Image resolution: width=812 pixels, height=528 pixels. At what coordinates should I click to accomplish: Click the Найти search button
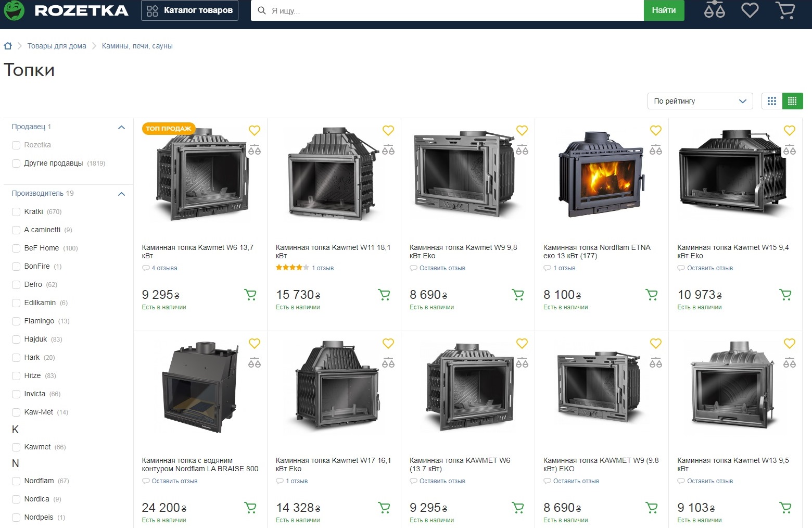coord(664,10)
